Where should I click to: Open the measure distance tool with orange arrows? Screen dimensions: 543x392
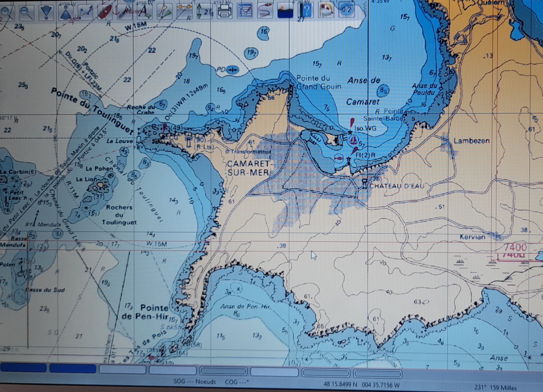coord(185,12)
